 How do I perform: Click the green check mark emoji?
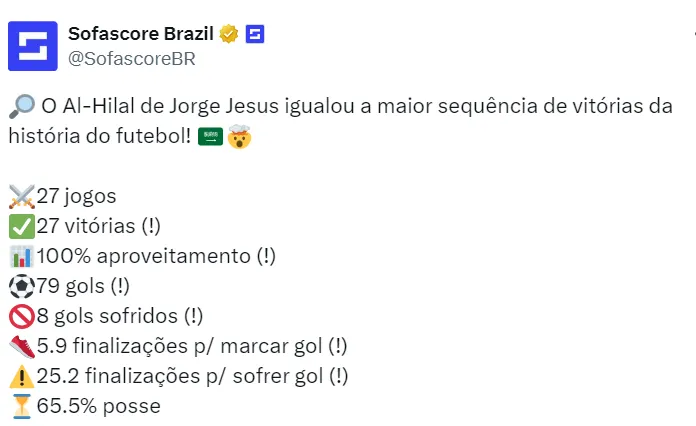point(21,226)
